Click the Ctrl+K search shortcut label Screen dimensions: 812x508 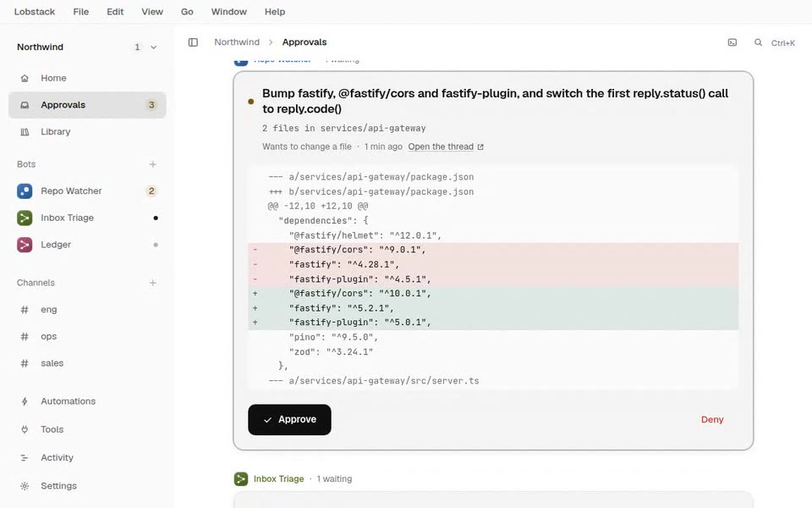point(782,43)
